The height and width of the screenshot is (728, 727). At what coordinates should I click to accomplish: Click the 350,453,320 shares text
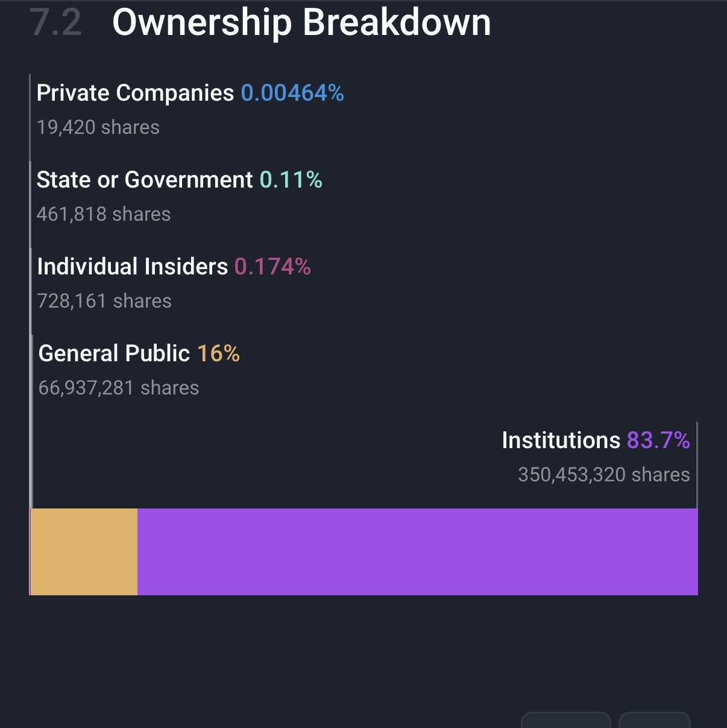pos(603,475)
